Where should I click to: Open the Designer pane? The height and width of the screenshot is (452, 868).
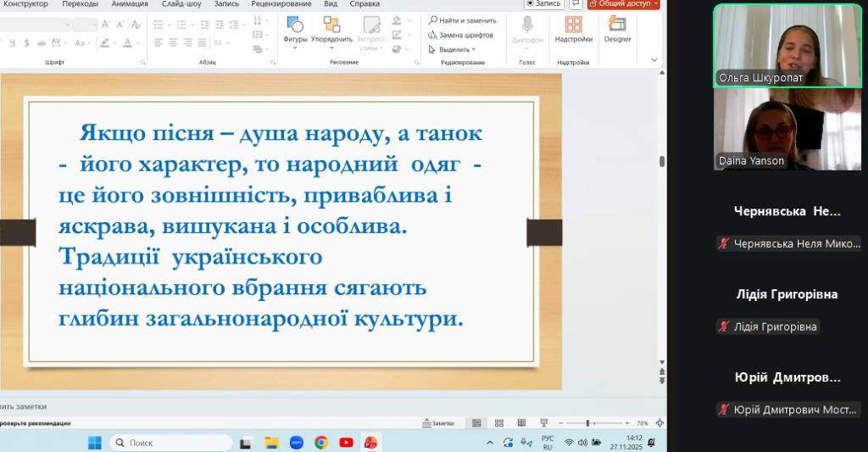pyautogui.click(x=617, y=30)
